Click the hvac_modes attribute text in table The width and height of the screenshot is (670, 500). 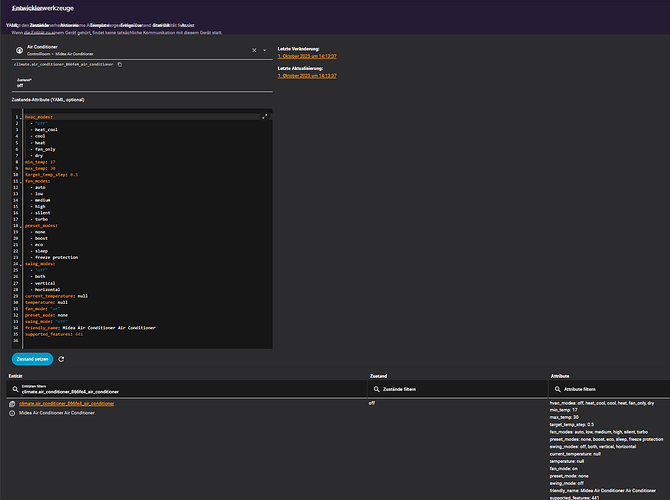click(602, 403)
